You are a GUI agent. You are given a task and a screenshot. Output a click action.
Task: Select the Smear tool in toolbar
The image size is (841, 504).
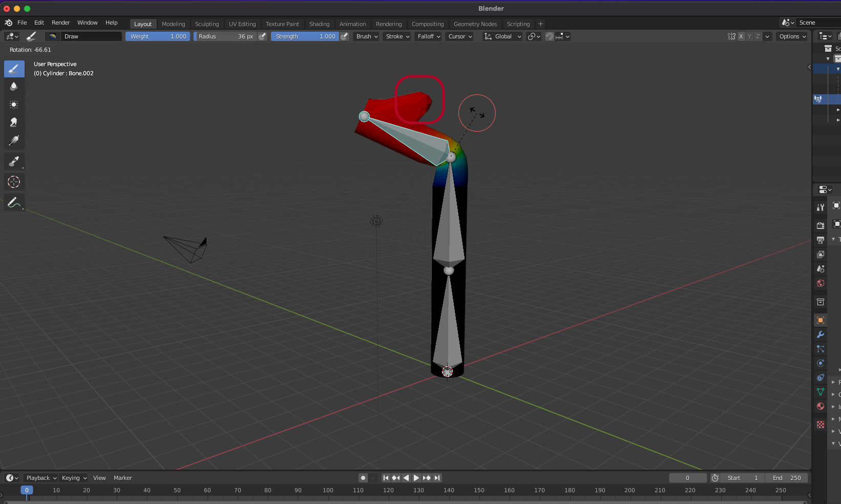(x=14, y=122)
